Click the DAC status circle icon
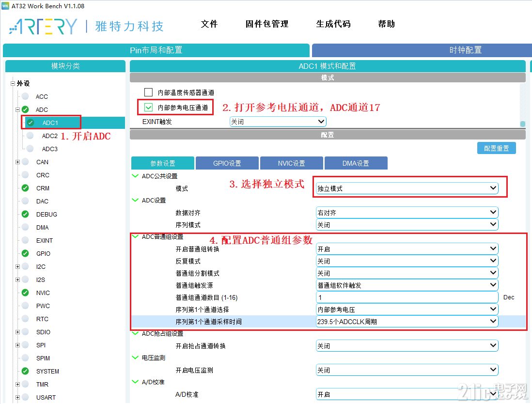 click(25, 201)
